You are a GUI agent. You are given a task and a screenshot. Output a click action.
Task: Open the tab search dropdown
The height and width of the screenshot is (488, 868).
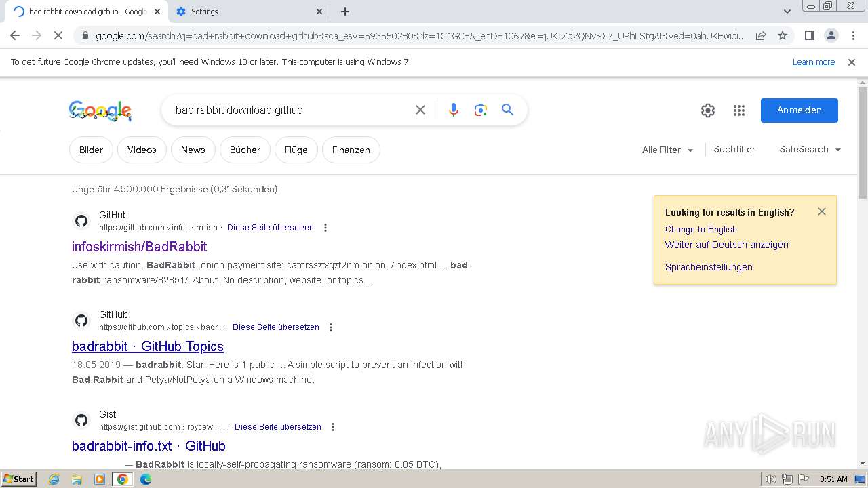pyautogui.click(x=787, y=12)
